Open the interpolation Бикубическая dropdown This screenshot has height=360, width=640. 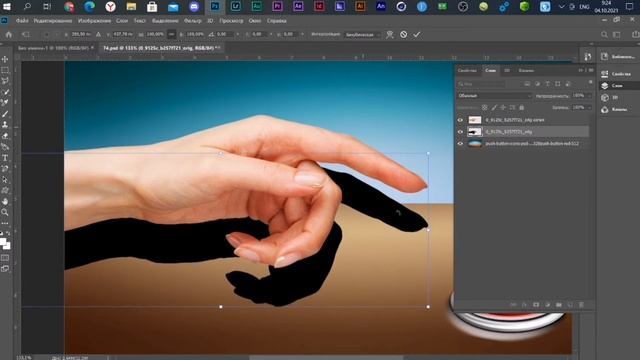coord(363,35)
